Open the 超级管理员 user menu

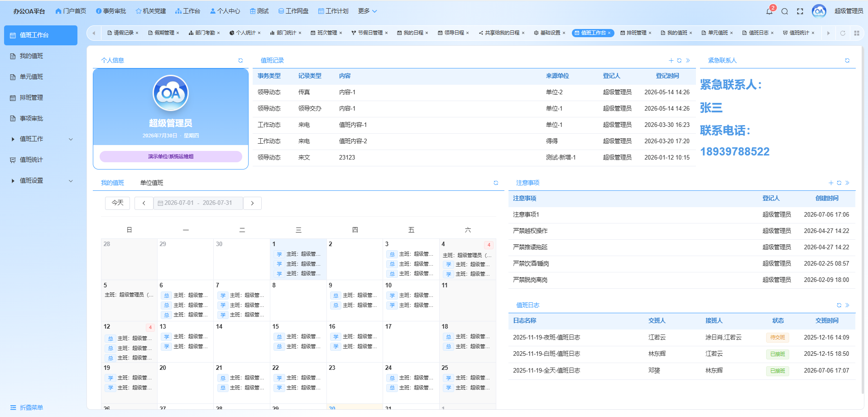849,11
